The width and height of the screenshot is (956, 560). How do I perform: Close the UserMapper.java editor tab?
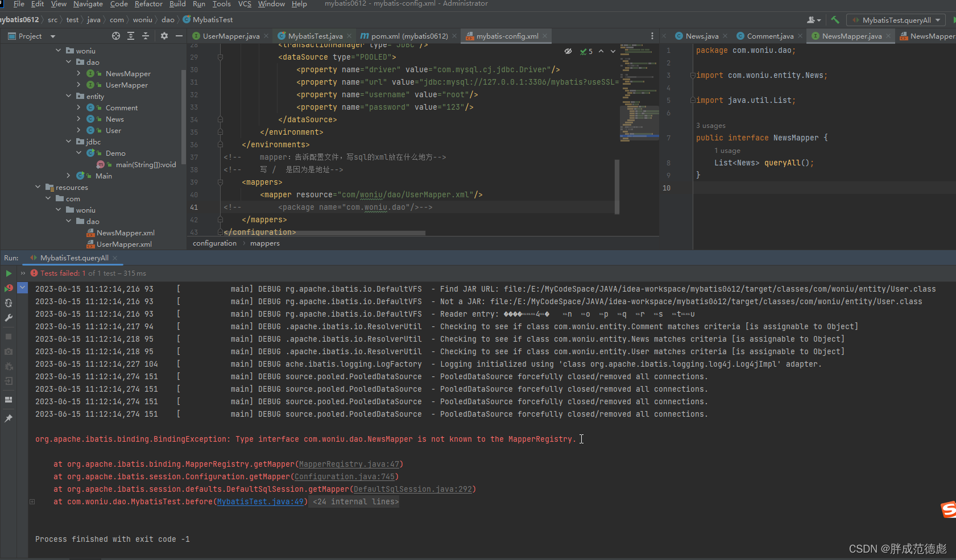click(266, 36)
